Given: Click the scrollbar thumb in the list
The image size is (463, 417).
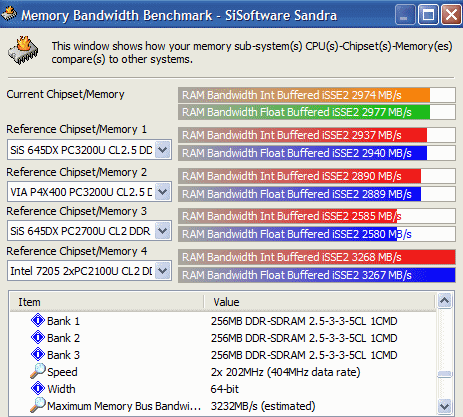Looking at the screenshot, I should click(x=445, y=374).
